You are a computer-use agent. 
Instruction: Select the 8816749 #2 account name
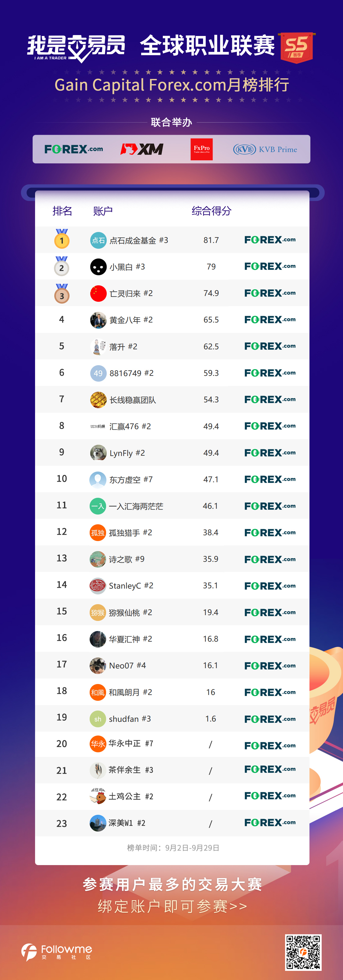point(131,373)
